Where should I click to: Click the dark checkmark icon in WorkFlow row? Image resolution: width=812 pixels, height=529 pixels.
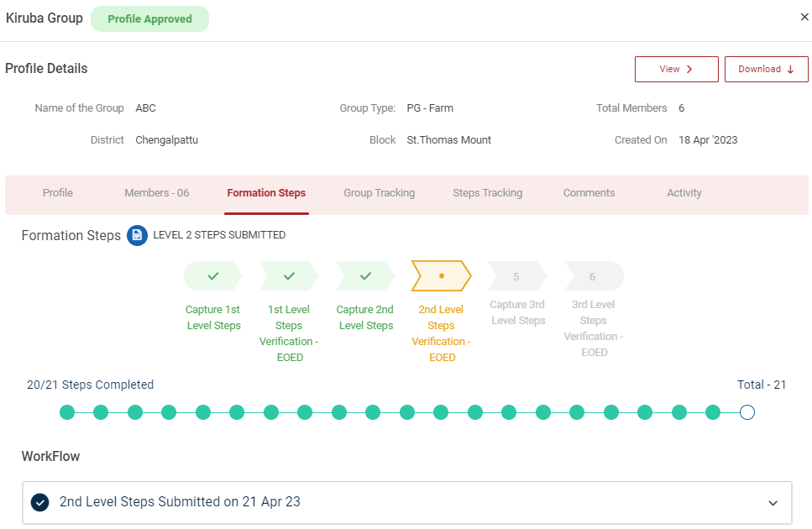[x=39, y=502]
